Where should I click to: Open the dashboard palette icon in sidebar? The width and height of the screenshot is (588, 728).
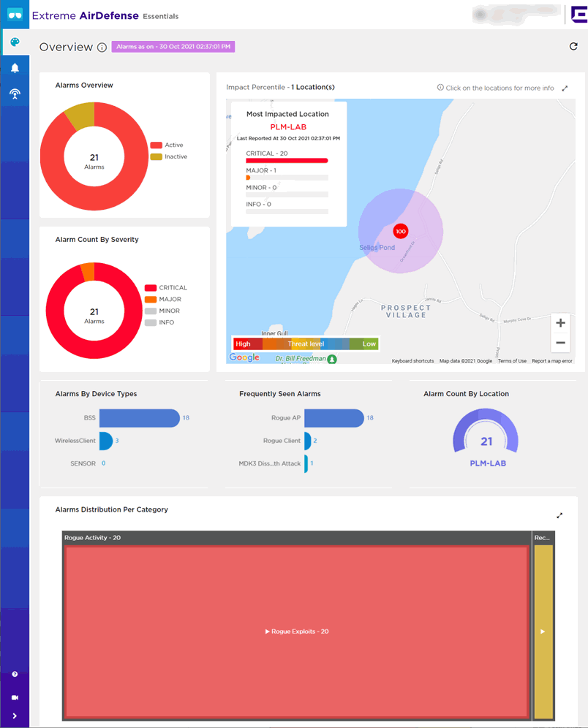(x=15, y=42)
